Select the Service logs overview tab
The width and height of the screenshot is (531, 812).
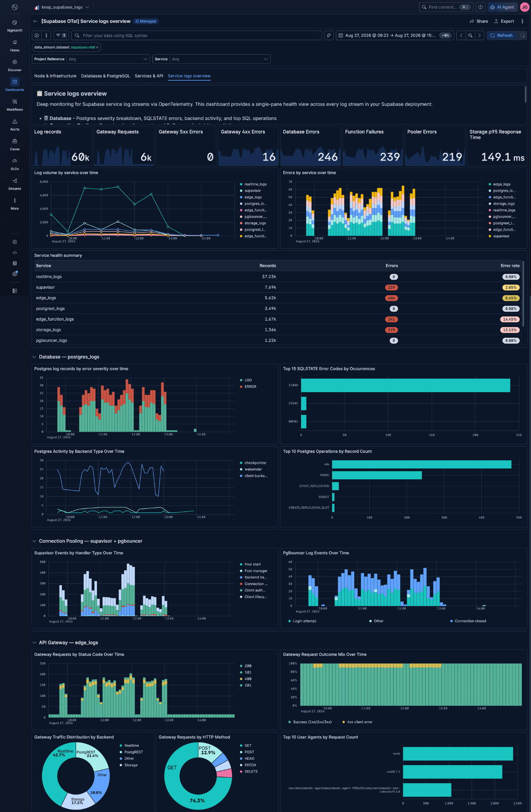pyautogui.click(x=189, y=76)
